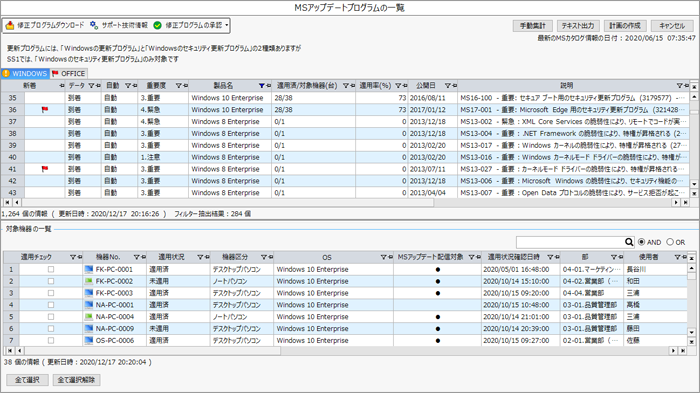Click the computer icon for NA-PC-0001

click(x=88, y=305)
